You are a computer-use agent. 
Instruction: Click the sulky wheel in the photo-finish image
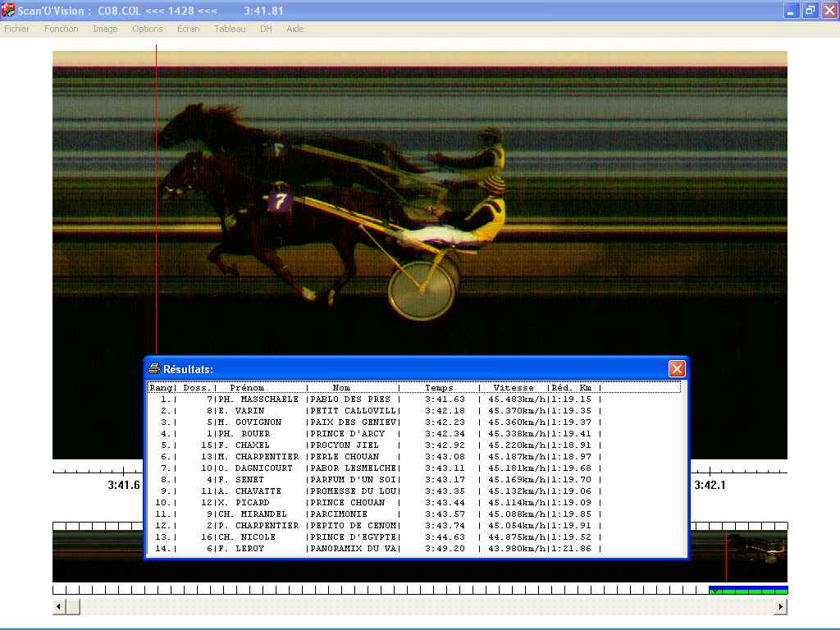point(423,290)
